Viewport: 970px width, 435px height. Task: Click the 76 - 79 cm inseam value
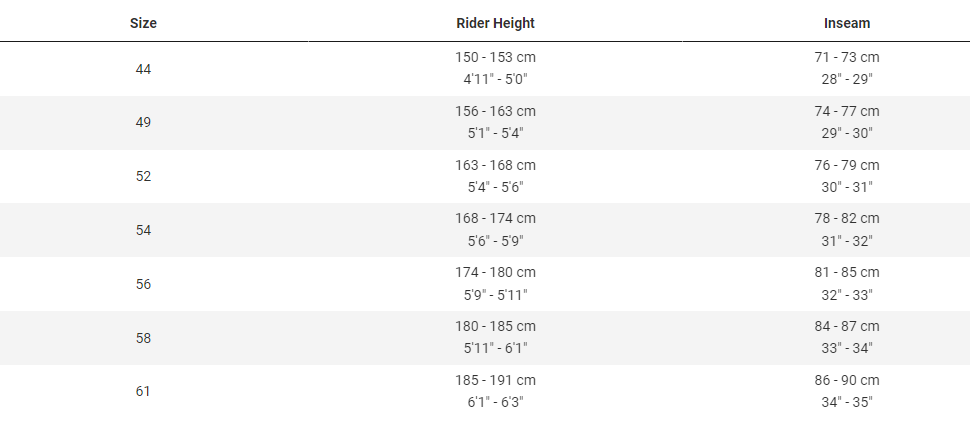click(847, 165)
